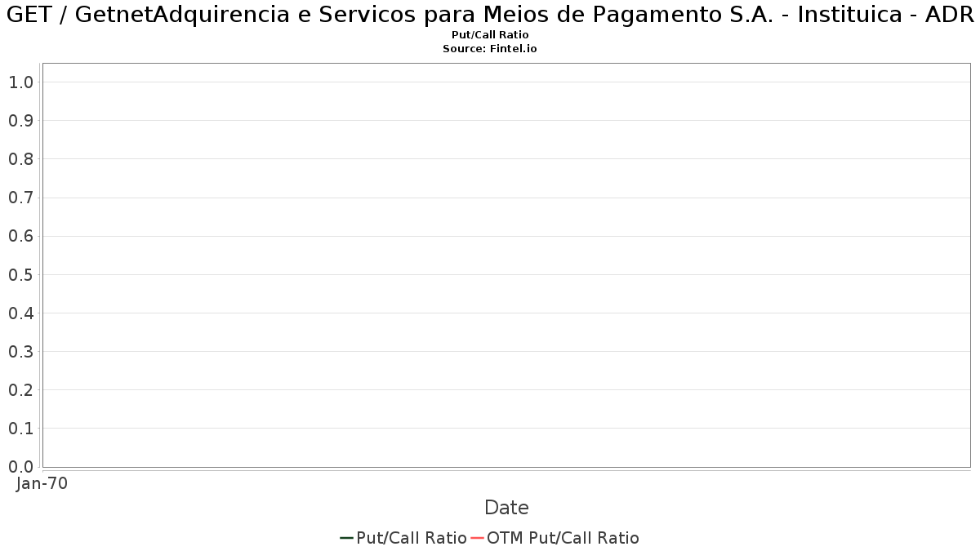
Task: Click the Put/Call Ratio legend label
Action: coord(412,538)
